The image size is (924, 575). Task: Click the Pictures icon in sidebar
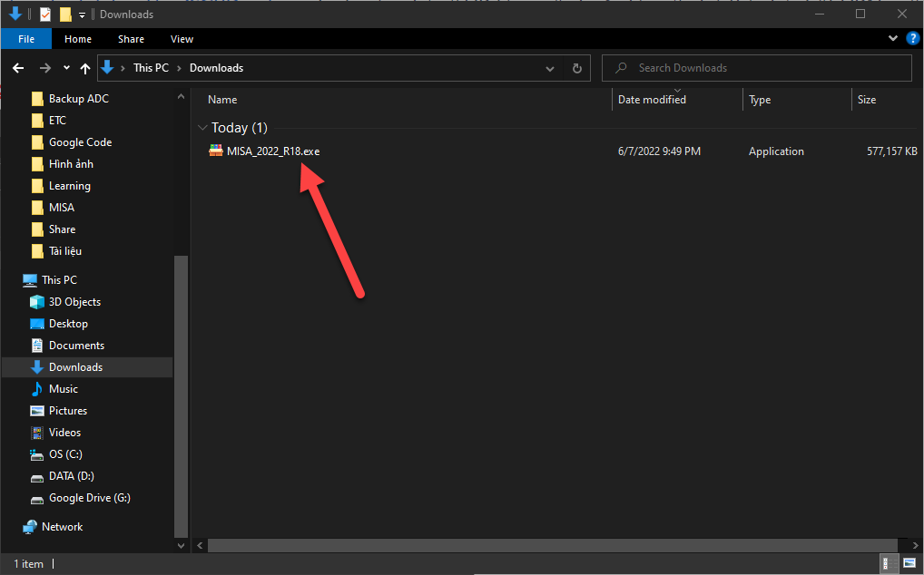pyautogui.click(x=36, y=411)
